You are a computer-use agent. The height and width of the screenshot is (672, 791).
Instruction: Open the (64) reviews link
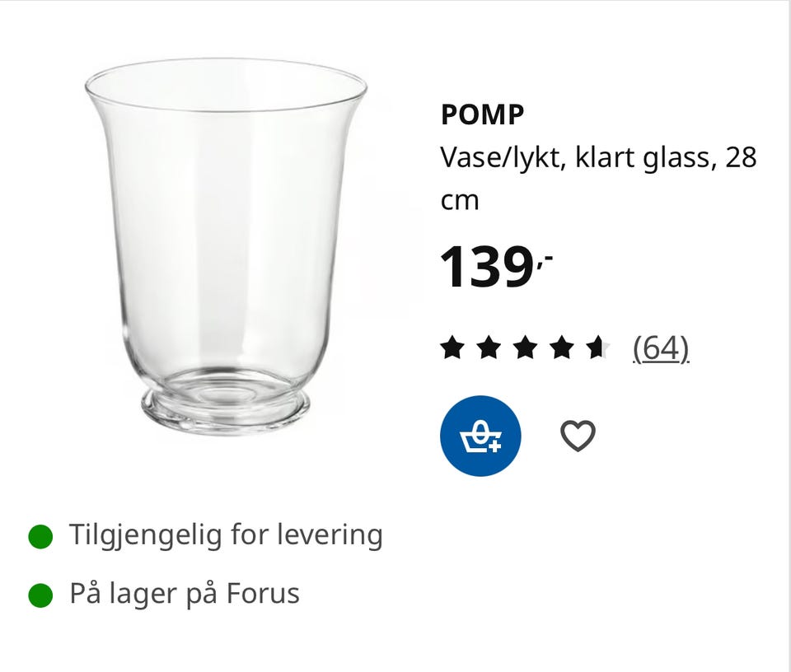pyautogui.click(x=661, y=349)
